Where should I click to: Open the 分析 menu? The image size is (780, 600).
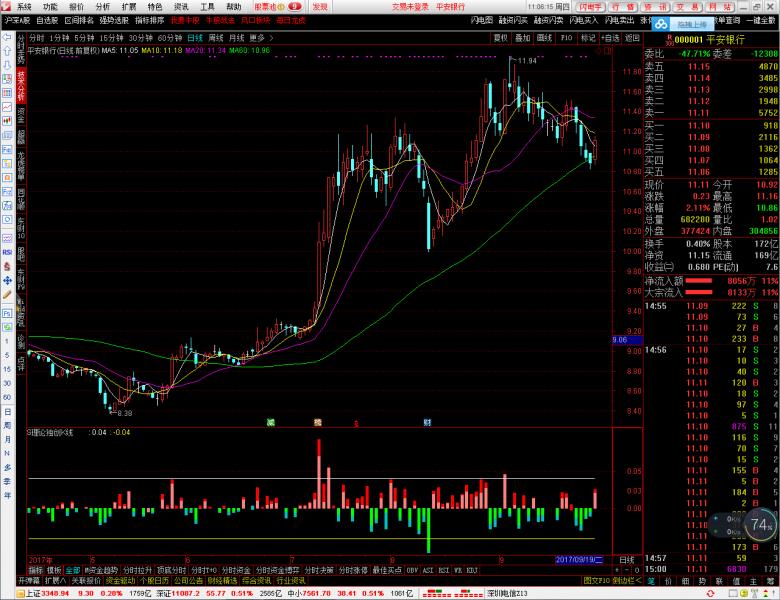click(102, 7)
